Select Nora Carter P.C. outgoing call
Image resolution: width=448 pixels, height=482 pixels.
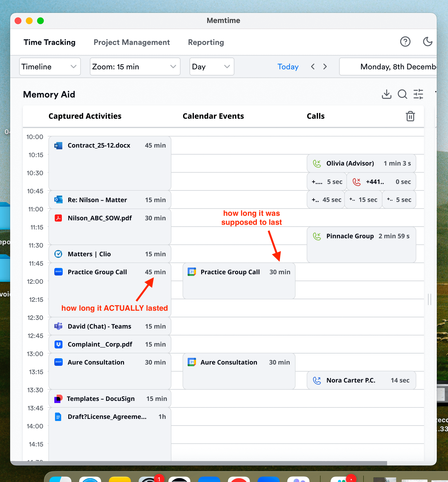pyautogui.click(x=361, y=380)
